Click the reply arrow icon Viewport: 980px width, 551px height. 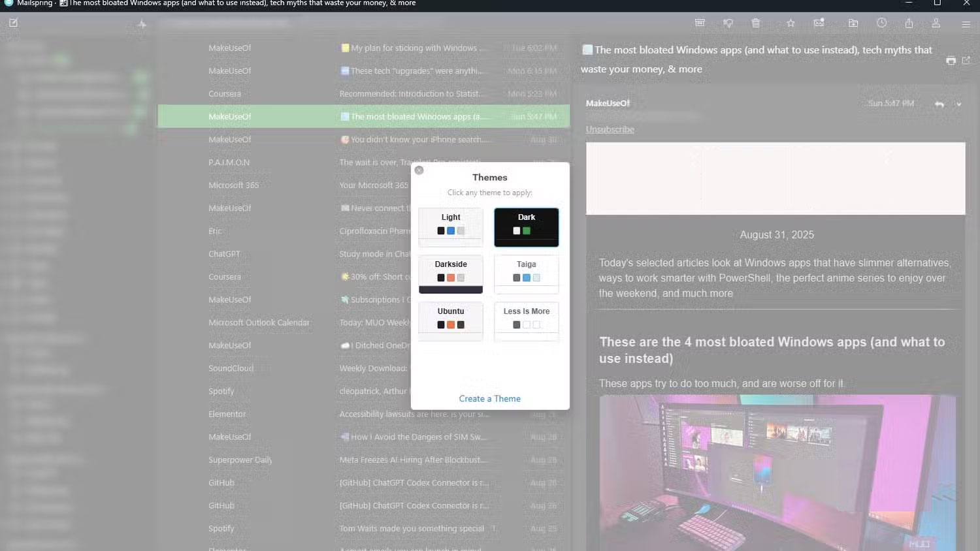(939, 104)
